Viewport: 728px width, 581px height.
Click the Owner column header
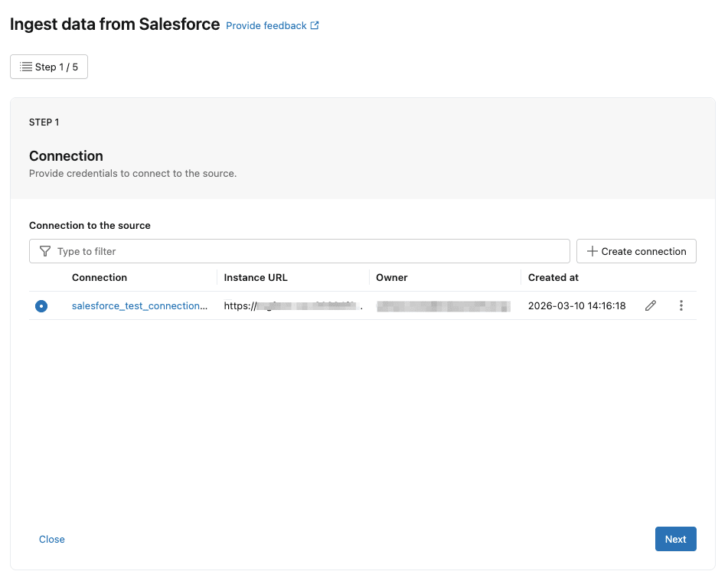(392, 277)
